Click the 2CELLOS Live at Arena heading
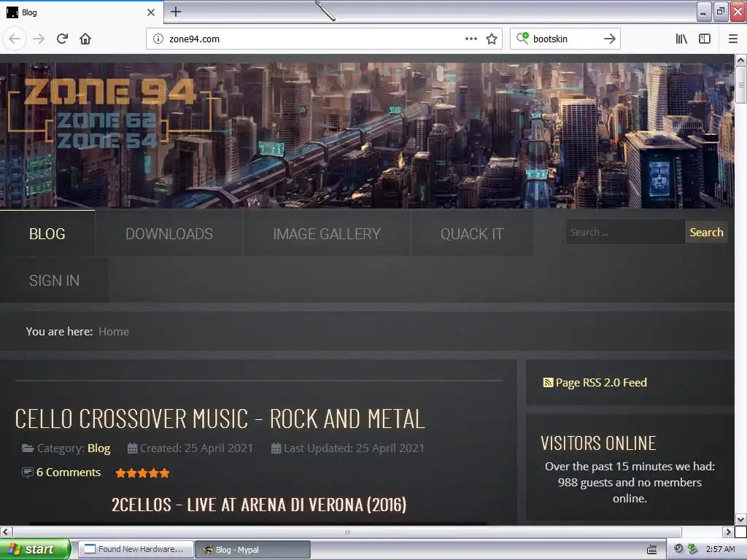Screen dimensions: 747x560 coord(259,505)
